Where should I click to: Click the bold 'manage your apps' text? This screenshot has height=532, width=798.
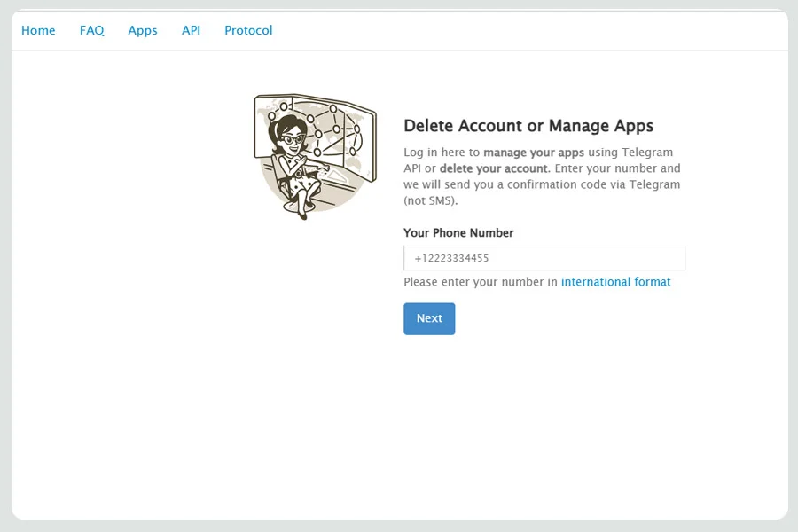click(x=534, y=153)
